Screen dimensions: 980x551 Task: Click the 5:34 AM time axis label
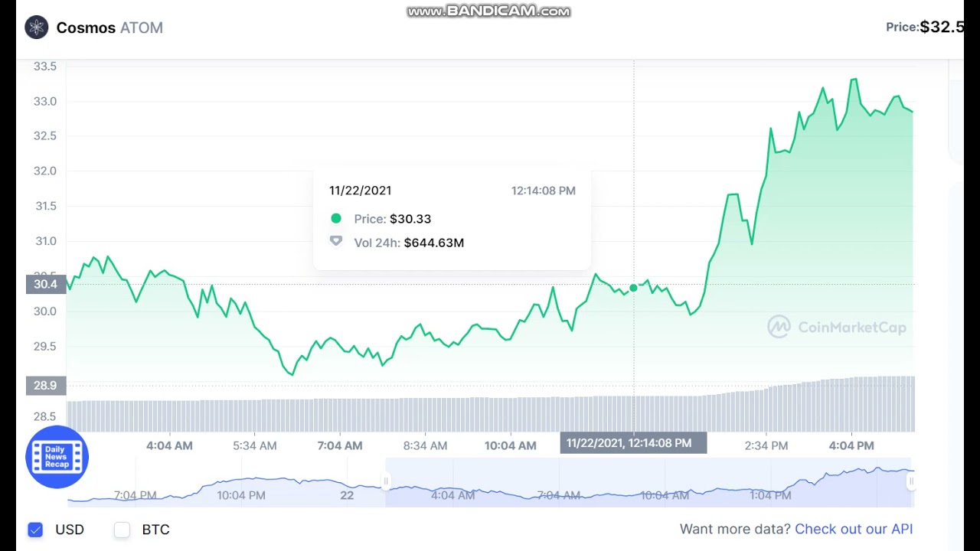[255, 445]
